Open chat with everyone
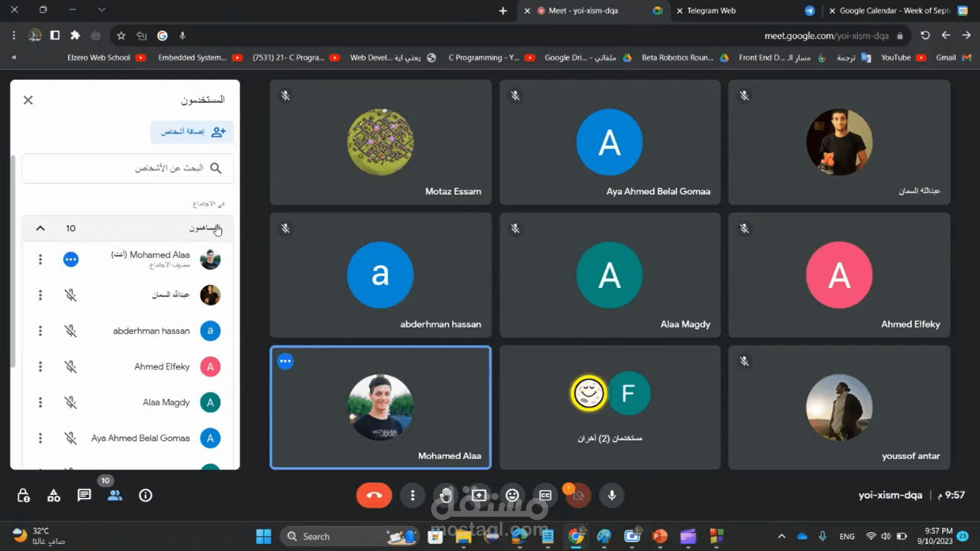This screenshot has height=551, width=980. point(84,495)
